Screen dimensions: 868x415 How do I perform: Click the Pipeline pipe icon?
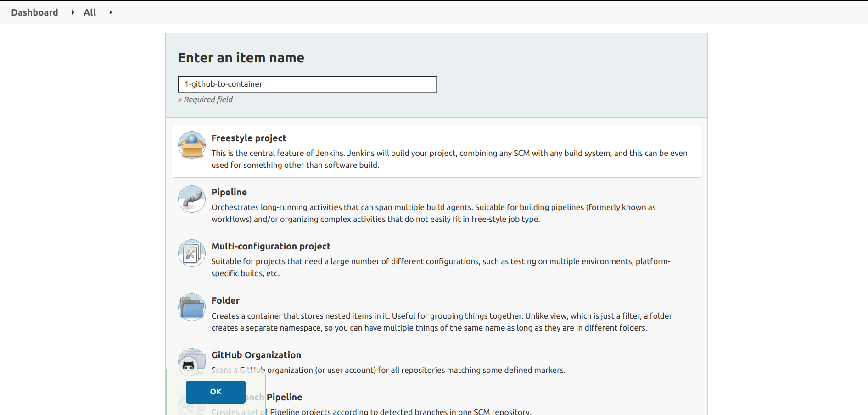coord(192,199)
